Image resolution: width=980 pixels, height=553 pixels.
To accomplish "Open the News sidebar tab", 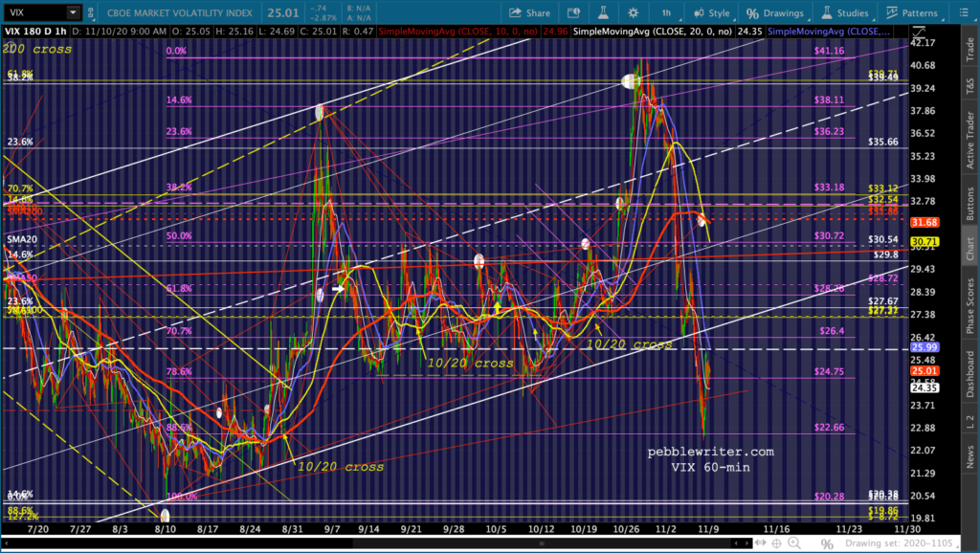I will [970, 456].
